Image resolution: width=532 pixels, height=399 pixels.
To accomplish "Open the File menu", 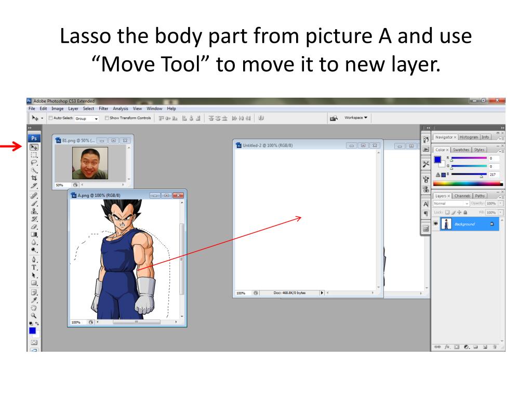I will [32, 109].
